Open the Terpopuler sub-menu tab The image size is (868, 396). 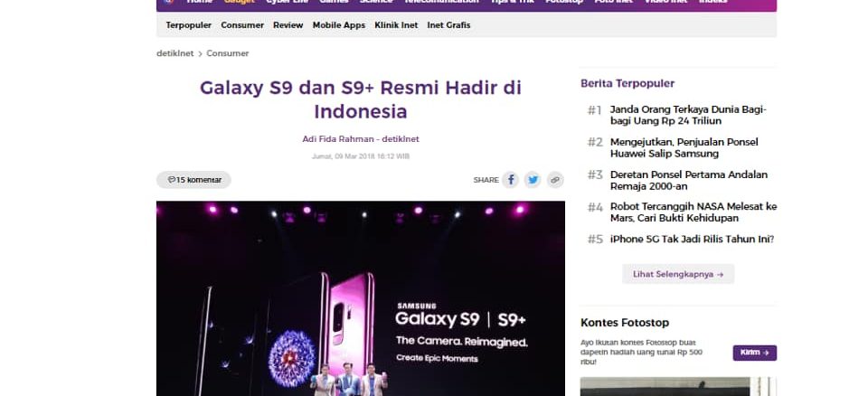pos(188,25)
